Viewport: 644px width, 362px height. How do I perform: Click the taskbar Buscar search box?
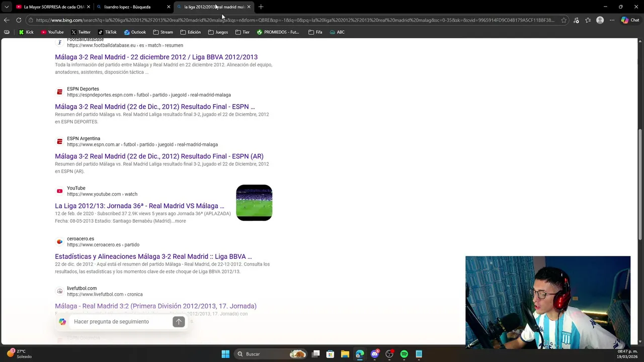click(x=271, y=354)
